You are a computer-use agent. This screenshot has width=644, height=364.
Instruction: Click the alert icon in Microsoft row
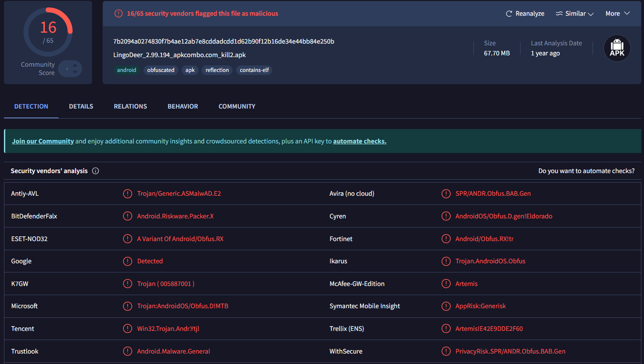point(127,306)
